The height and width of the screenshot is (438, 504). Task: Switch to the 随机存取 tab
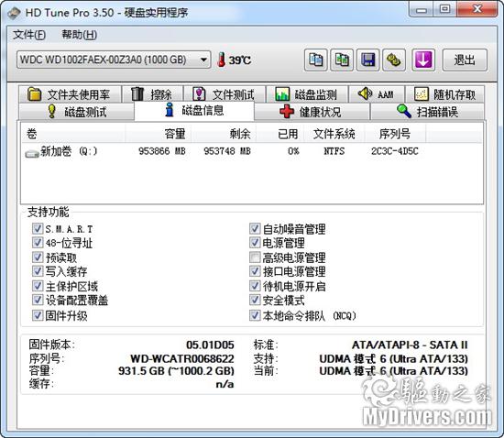444,94
